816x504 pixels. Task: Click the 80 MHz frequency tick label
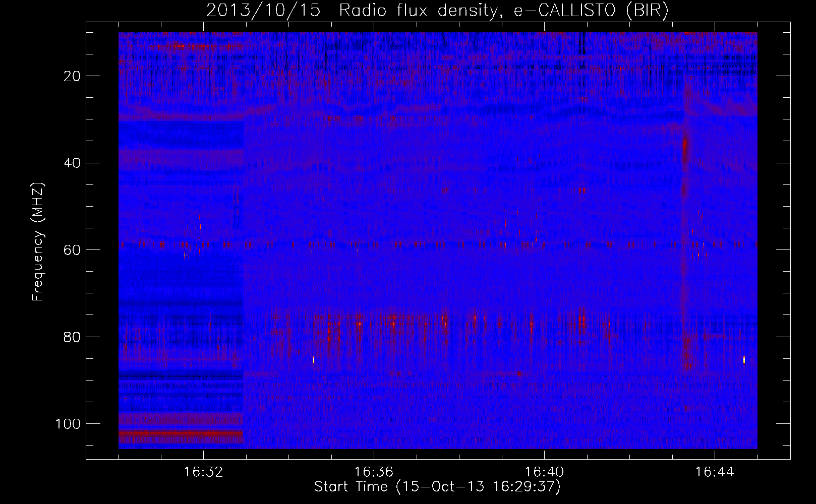coord(73,337)
